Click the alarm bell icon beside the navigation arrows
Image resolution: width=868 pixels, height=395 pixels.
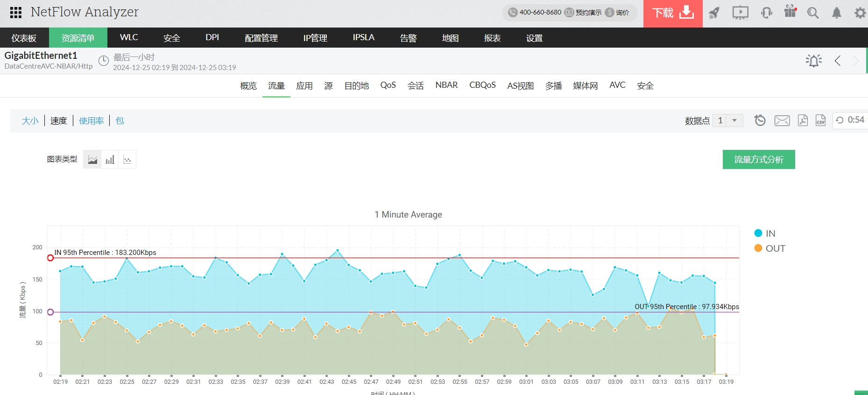813,61
